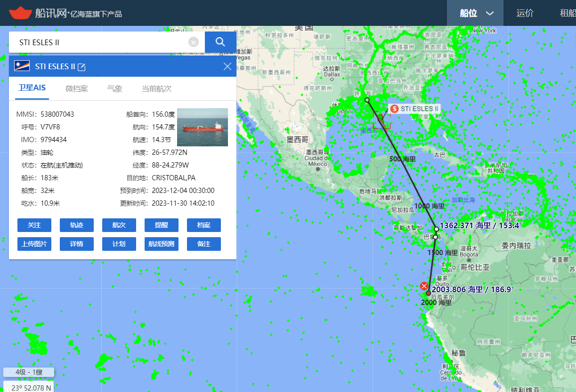Screen dimensions: 576x392
Task: Switch to the 当前航次 tab
Action: coord(156,88)
